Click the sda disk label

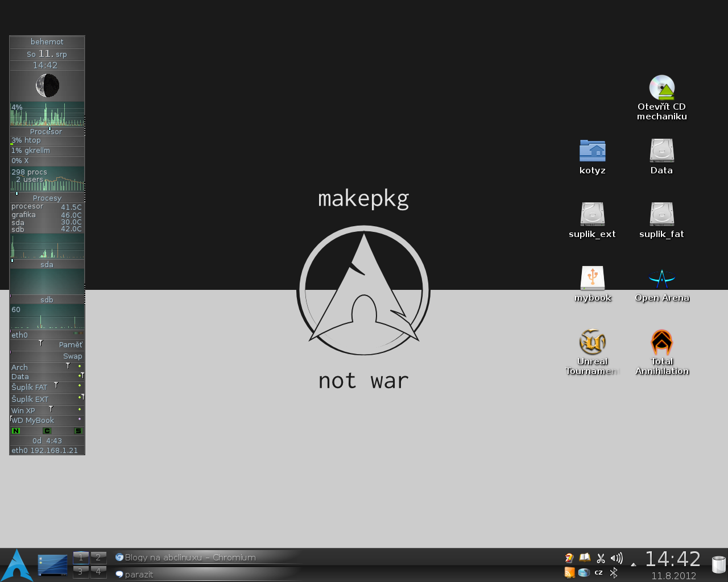pyautogui.click(x=47, y=265)
